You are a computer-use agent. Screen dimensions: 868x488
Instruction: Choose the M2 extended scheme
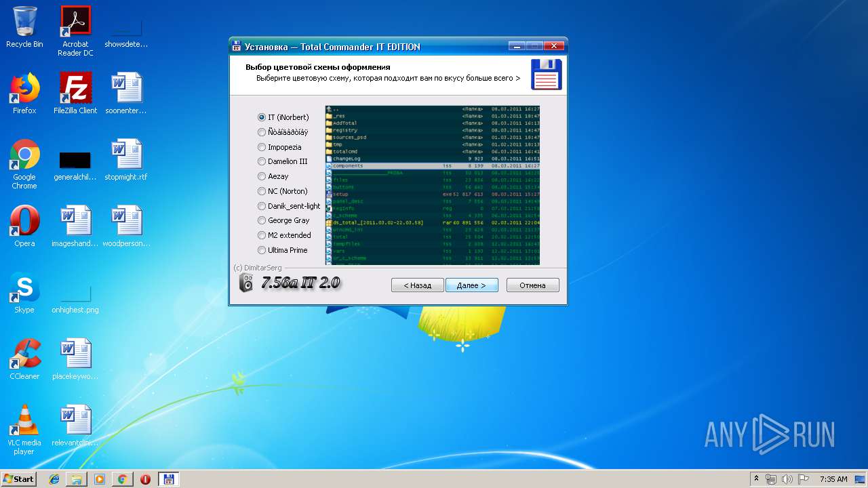click(x=284, y=235)
